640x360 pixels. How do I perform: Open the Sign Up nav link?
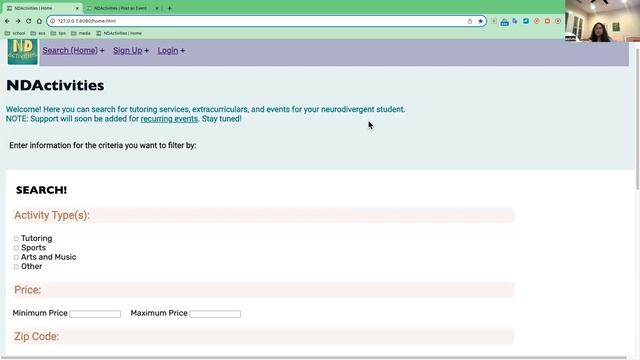[x=128, y=51]
